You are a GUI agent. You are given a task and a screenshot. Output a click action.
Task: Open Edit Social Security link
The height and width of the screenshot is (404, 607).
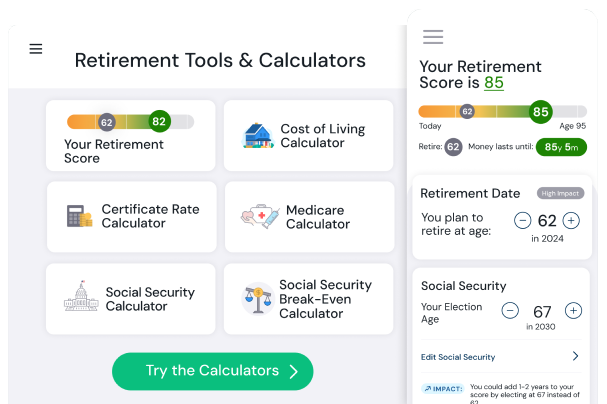pos(457,357)
